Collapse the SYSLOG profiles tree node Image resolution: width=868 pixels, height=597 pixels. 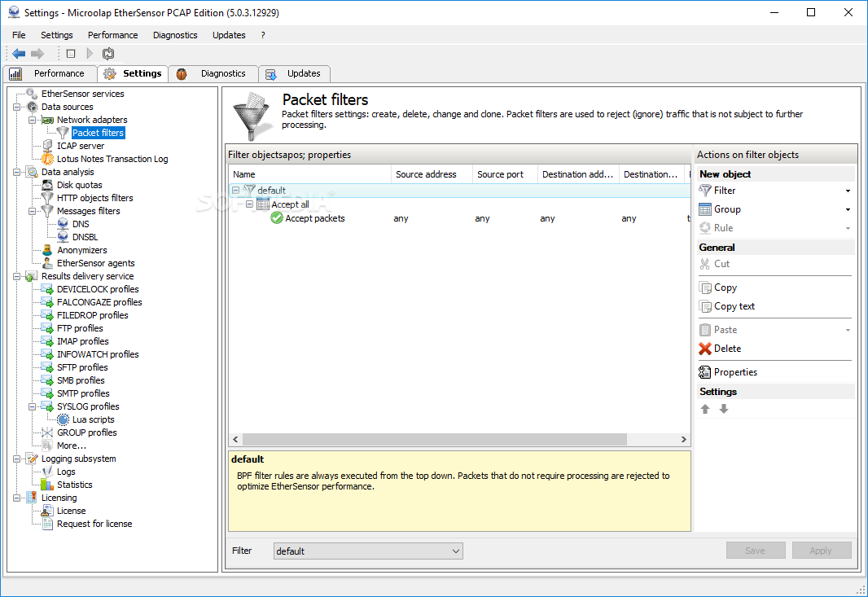pos(32,406)
